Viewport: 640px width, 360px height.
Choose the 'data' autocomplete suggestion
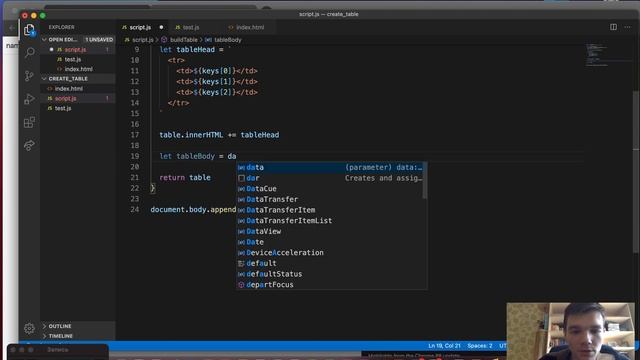pyautogui.click(x=331, y=167)
